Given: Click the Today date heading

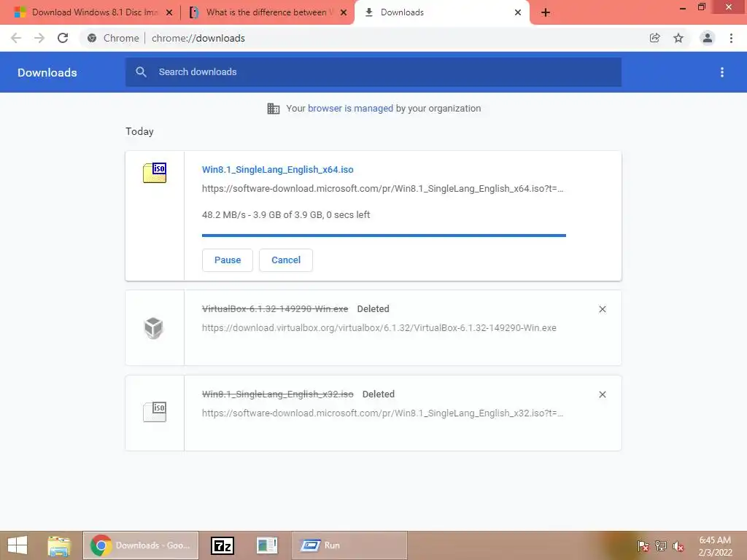Looking at the screenshot, I should tap(139, 131).
